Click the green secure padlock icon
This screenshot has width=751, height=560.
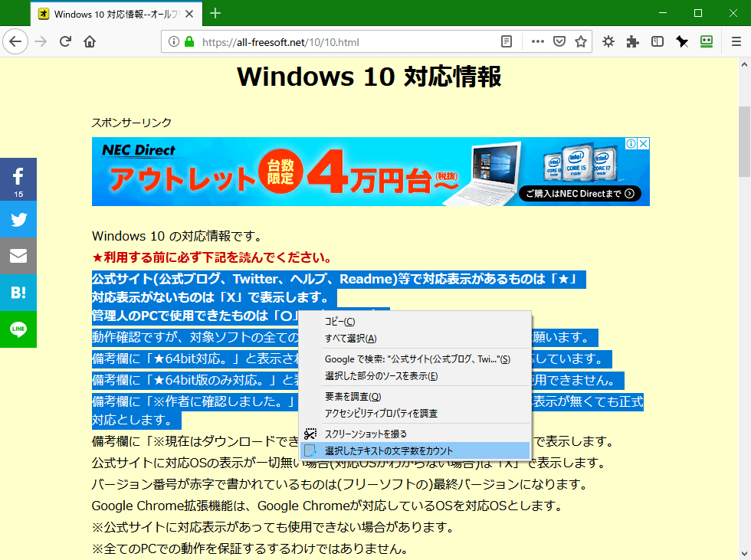tap(189, 41)
